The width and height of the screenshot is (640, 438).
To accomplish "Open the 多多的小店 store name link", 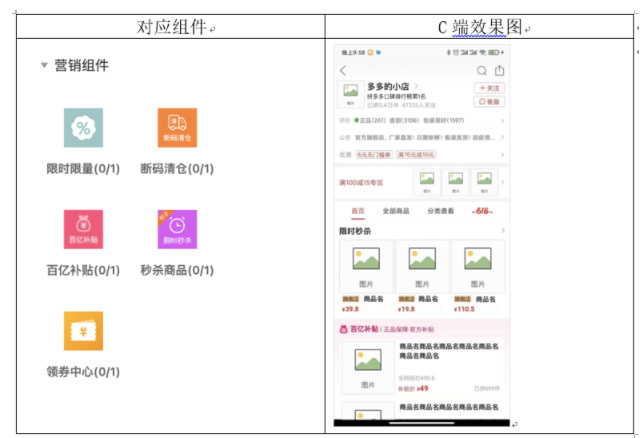I will [x=388, y=87].
